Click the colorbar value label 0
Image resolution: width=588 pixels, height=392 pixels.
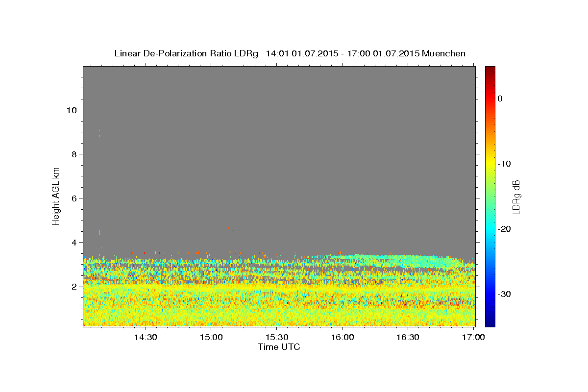500,98
